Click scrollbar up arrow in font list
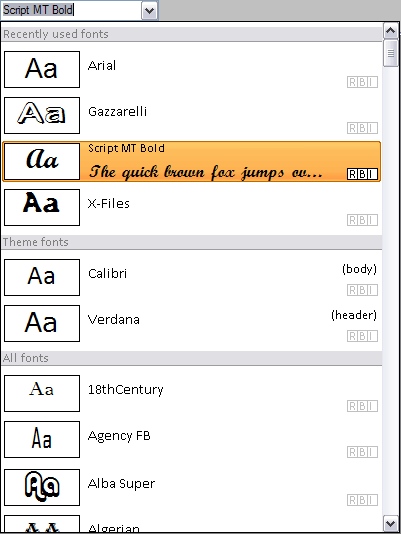401x534 pixels. click(390, 31)
